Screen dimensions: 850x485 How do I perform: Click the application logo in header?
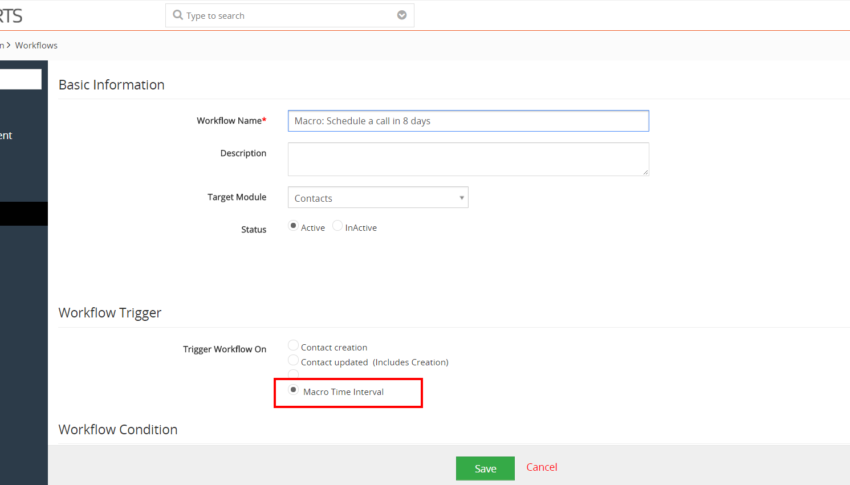[x=11, y=16]
